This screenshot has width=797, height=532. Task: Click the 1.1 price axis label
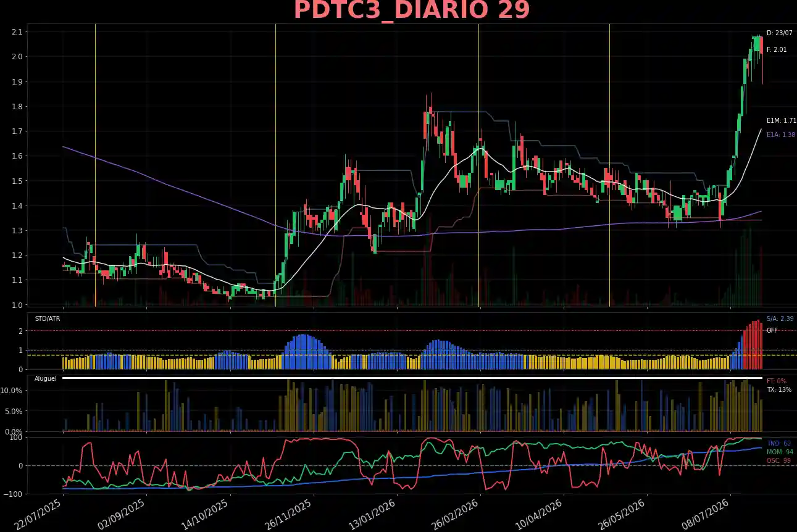(17, 280)
